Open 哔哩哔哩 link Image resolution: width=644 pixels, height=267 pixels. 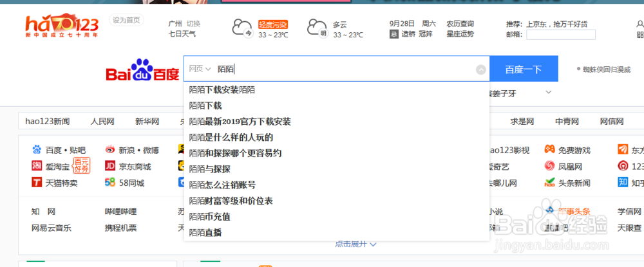tap(121, 212)
